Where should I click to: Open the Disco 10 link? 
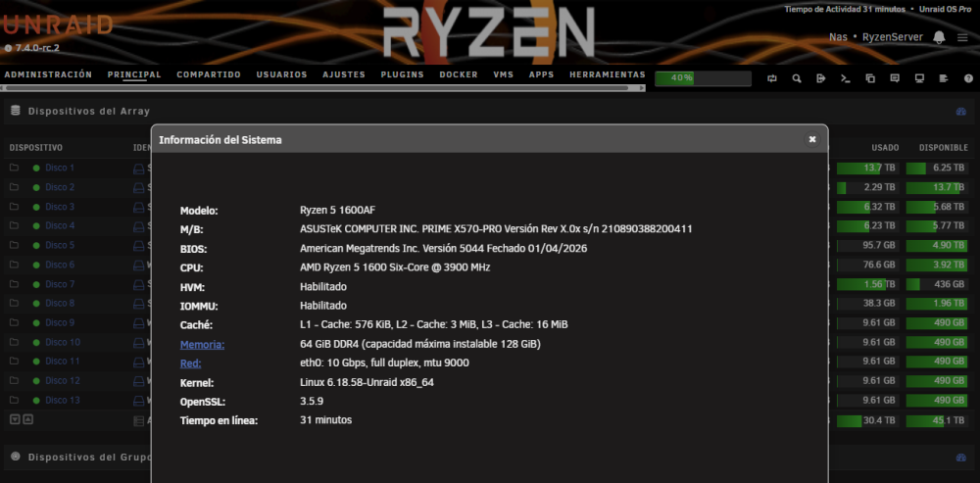coord(63,342)
